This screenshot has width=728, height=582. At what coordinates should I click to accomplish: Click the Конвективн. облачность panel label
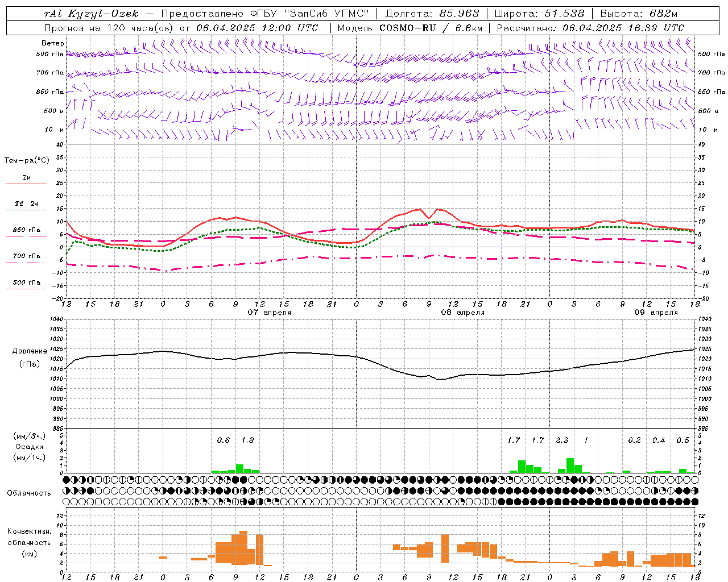pyautogui.click(x=29, y=537)
